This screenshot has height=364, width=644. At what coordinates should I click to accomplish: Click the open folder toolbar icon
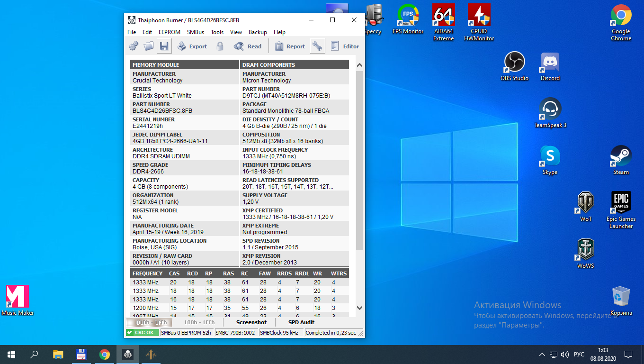click(149, 46)
